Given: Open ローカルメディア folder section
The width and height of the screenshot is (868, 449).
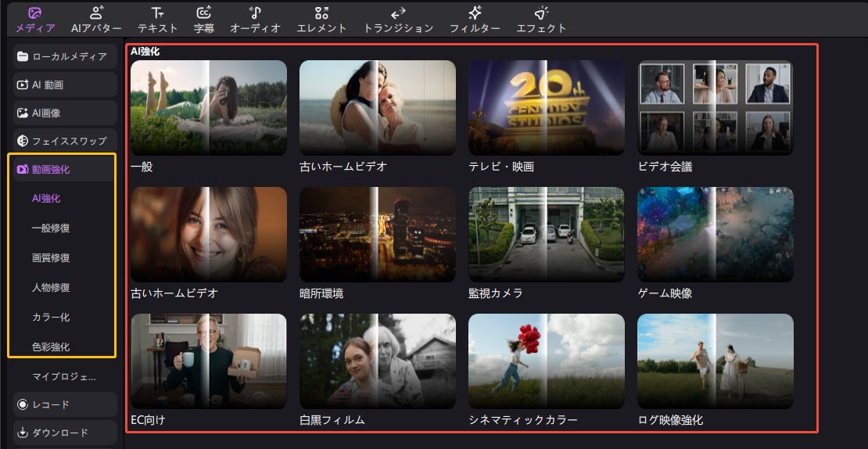Looking at the screenshot, I should coord(65,56).
